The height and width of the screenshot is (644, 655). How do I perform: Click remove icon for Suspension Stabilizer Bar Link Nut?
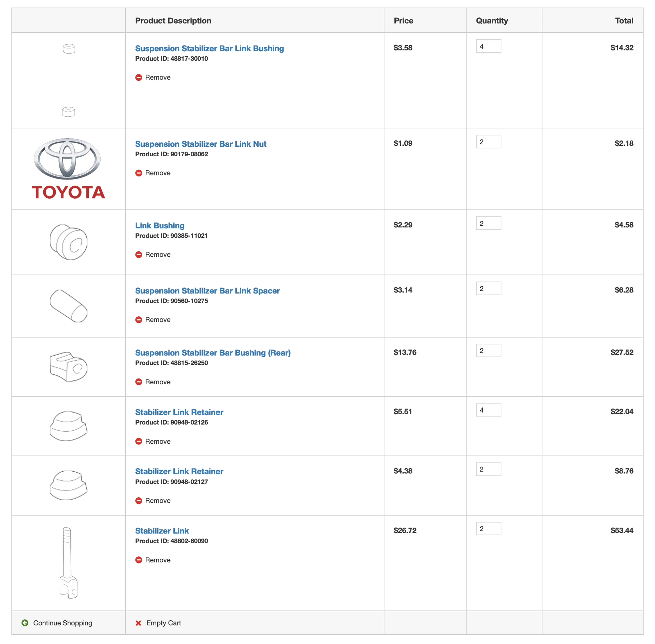(139, 173)
